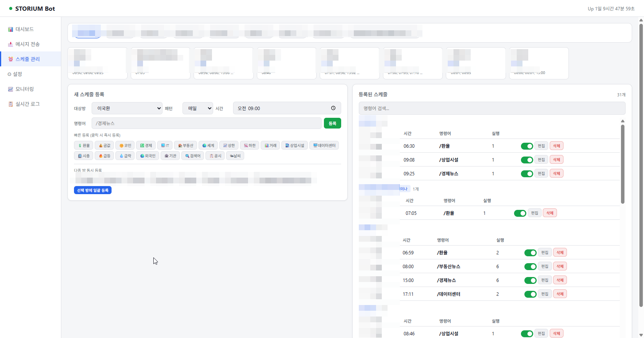644x338 pixels.
Task: Open the 대상방 dropdown showing 이국환
Action: click(x=127, y=108)
